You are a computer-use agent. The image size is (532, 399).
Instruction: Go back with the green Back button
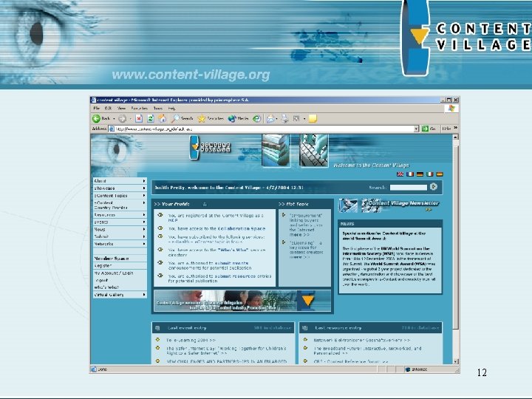tap(100, 118)
